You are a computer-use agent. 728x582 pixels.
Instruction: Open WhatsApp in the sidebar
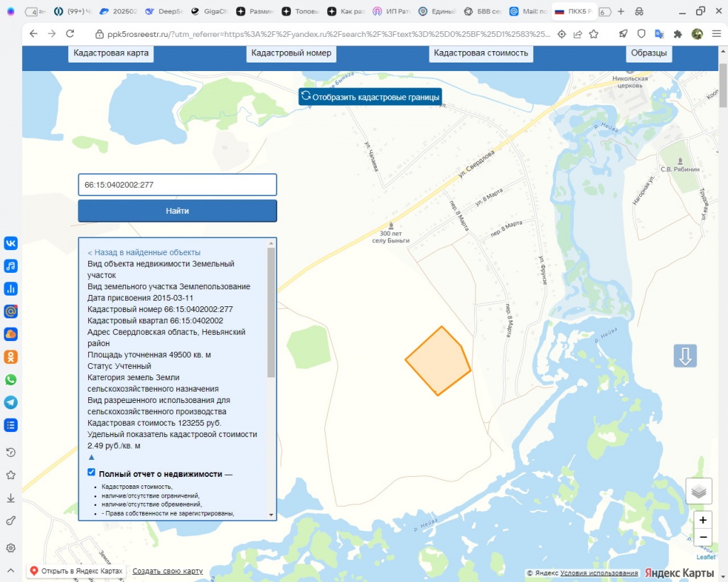click(11, 379)
